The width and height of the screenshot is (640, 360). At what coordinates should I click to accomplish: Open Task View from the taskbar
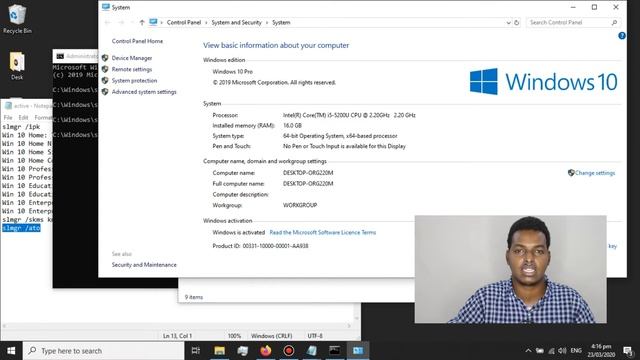(196, 351)
